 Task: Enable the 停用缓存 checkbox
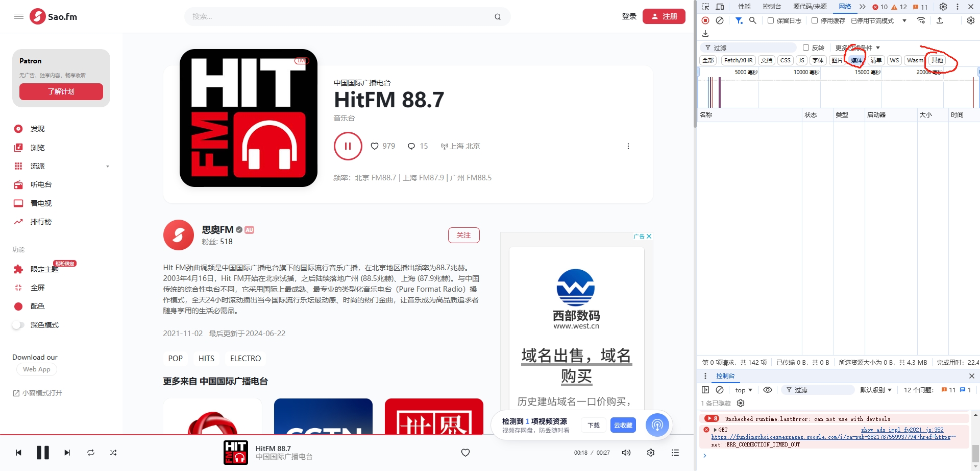pos(815,20)
